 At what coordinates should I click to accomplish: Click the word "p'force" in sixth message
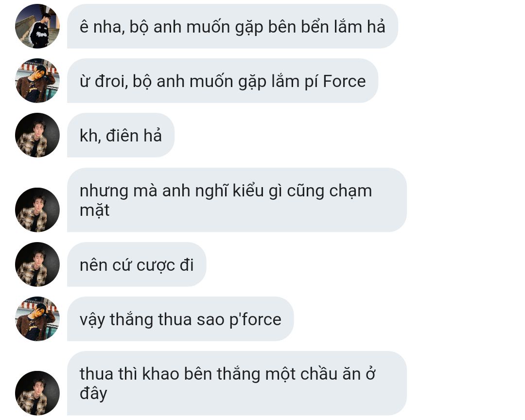coord(255,320)
